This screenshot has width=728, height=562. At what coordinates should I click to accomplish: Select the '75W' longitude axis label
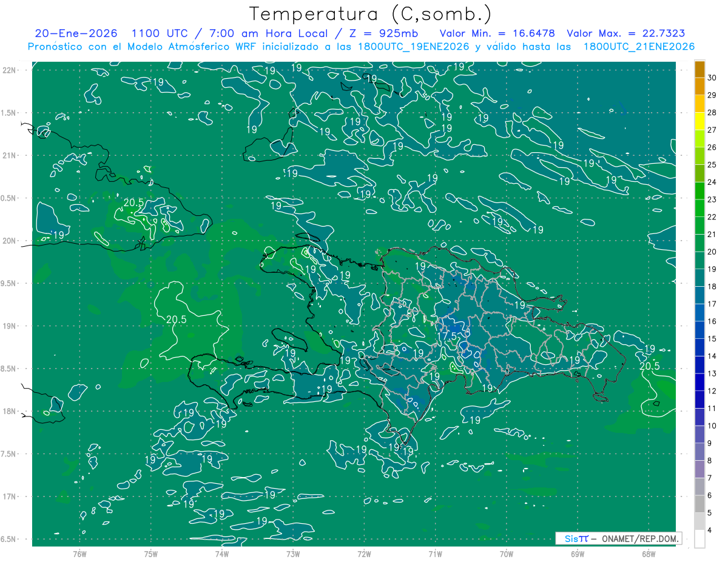click(150, 554)
